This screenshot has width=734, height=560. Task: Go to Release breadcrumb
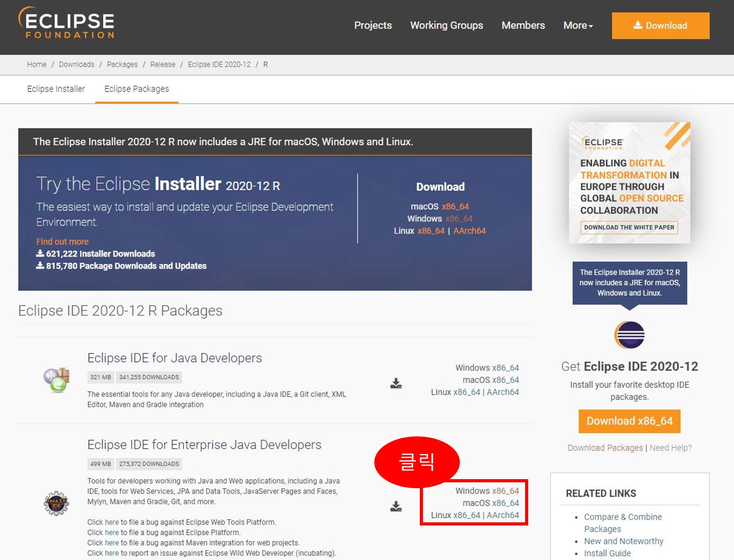coord(163,64)
